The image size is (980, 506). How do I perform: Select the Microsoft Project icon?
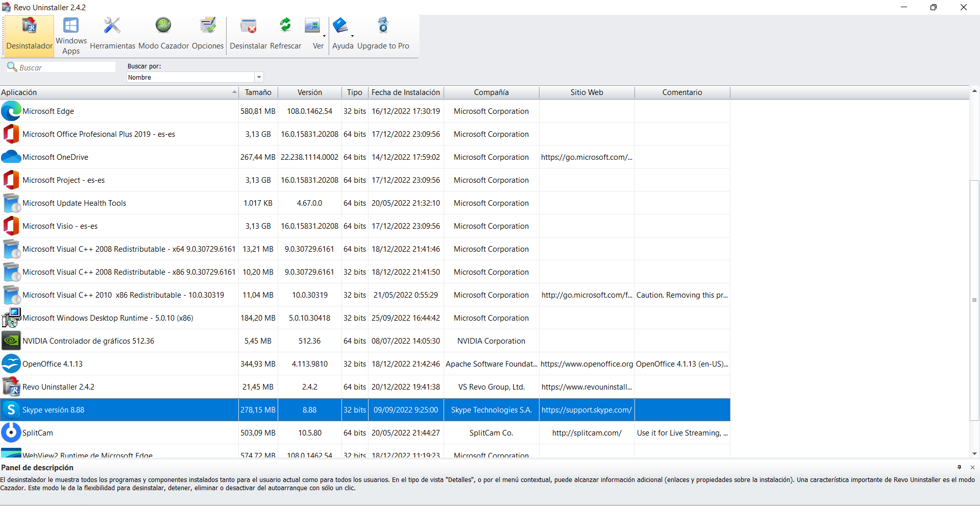11,180
